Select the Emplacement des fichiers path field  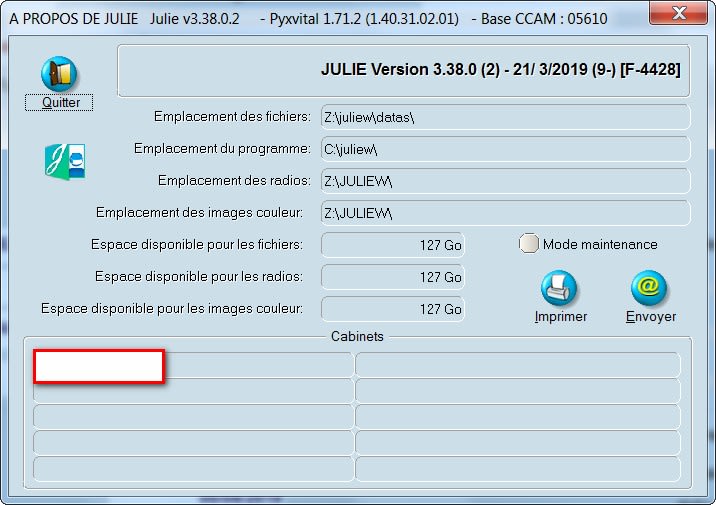coord(505,117)
